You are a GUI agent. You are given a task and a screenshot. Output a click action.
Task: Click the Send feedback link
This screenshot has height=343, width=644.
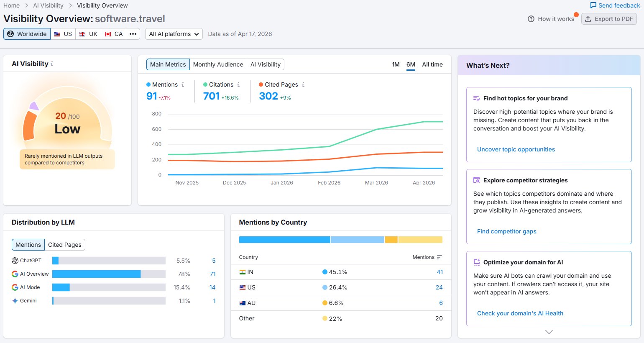tap(615, 5)
